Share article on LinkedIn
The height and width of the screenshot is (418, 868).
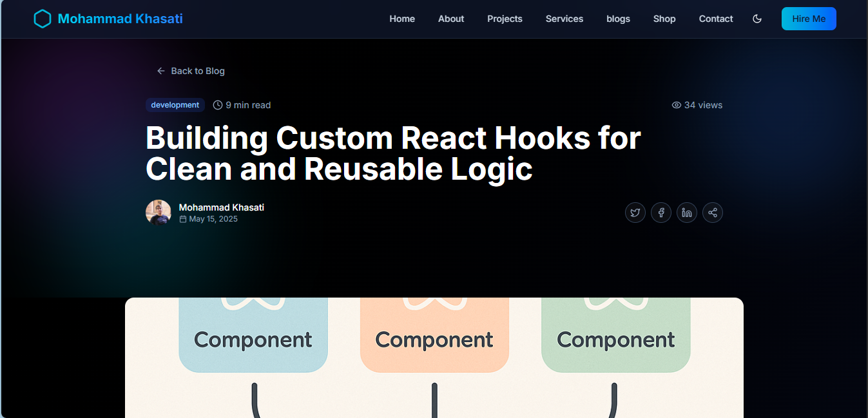(687, 213)
